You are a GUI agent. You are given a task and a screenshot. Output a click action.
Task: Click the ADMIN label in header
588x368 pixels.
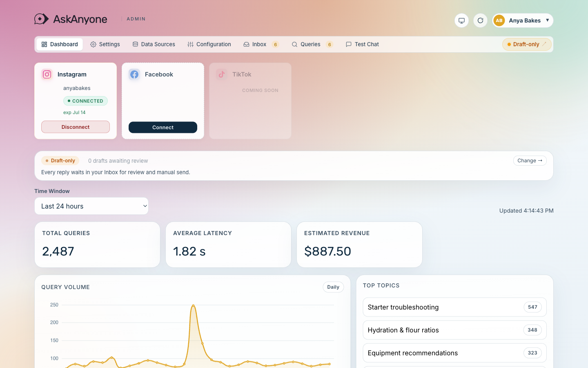136,19
